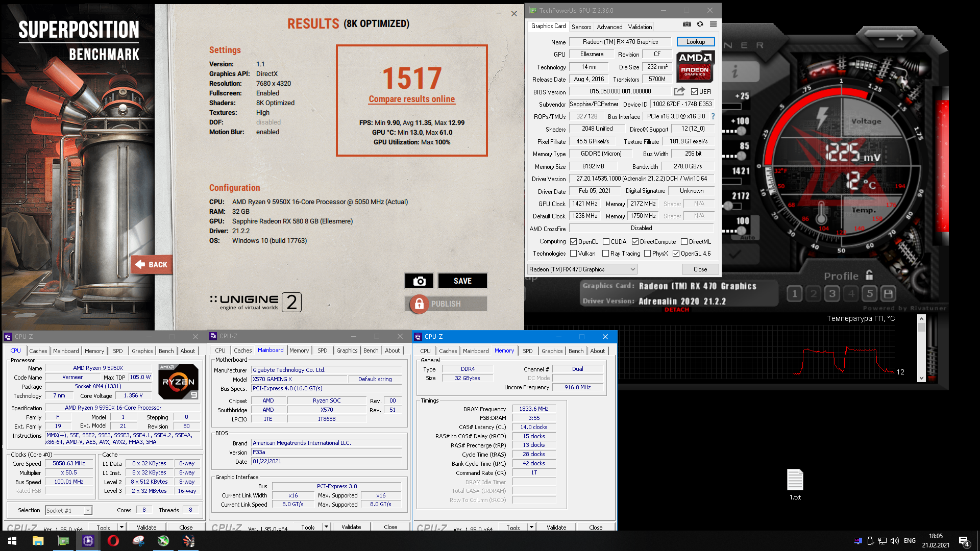Click the Afterburner 85 temp limit slider knob

pyautogui.click(x=742, y=156)
